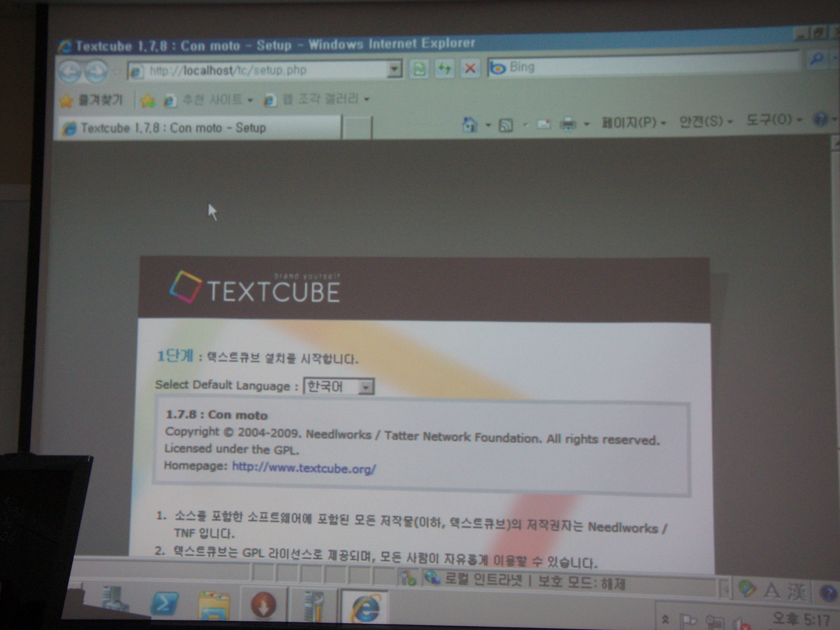Click the Help question-mark icon in command bar
This screenshot has width=840, height=630.
[820, 120]
